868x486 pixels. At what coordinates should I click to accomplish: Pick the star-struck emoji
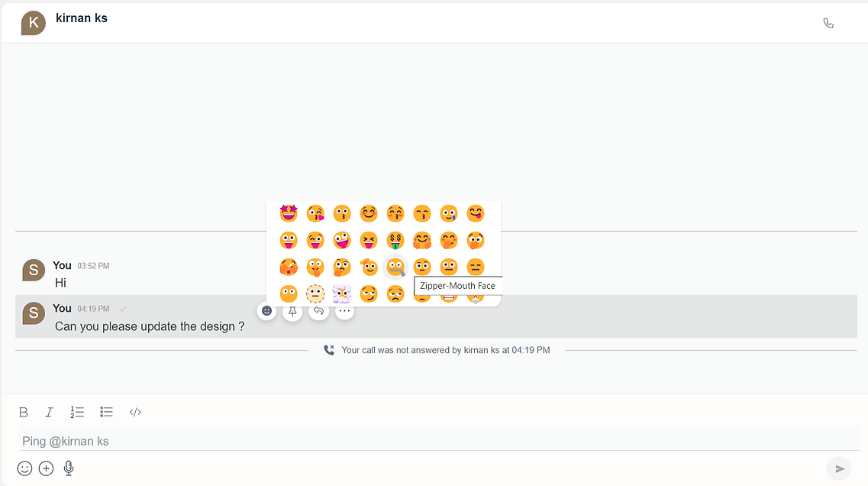289,213
